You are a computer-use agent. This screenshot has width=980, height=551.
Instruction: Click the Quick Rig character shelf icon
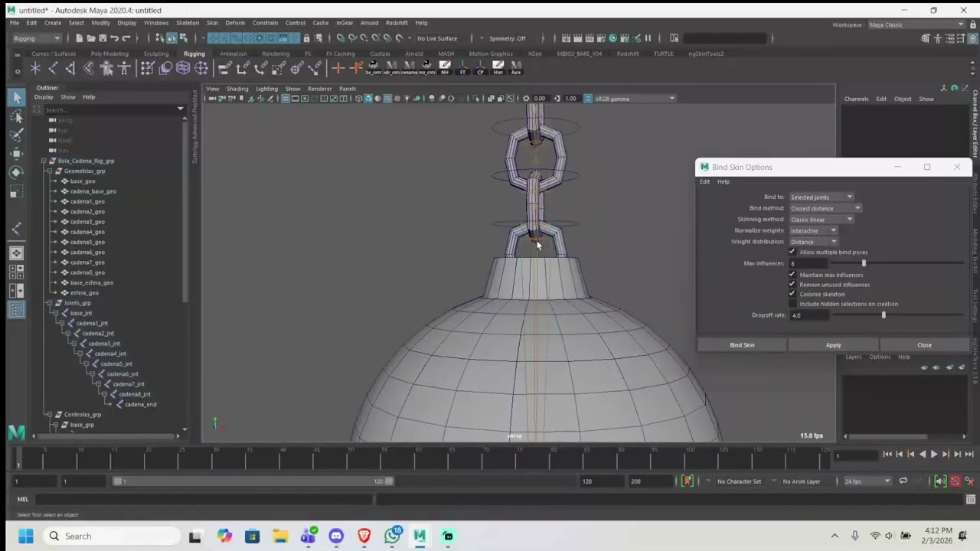tap(106, 69)
